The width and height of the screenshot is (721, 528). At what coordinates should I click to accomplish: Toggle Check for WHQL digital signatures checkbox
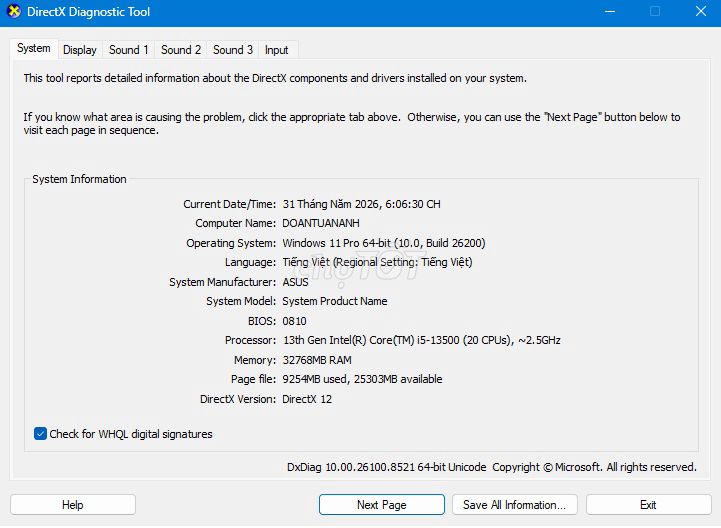click(x=40, y=434)
